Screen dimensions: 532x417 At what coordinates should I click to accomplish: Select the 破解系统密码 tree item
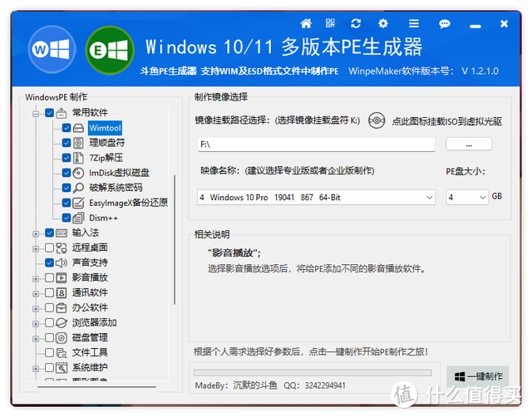(x=116, y=188)
